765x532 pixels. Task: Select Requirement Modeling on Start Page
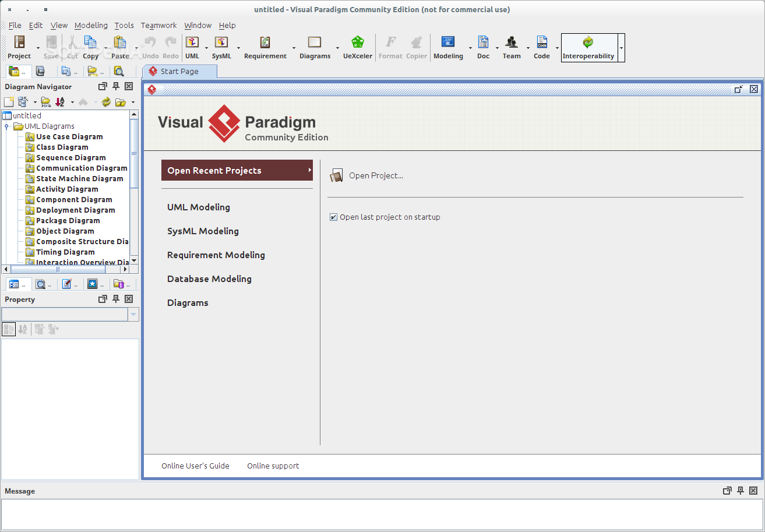point(216,255)
